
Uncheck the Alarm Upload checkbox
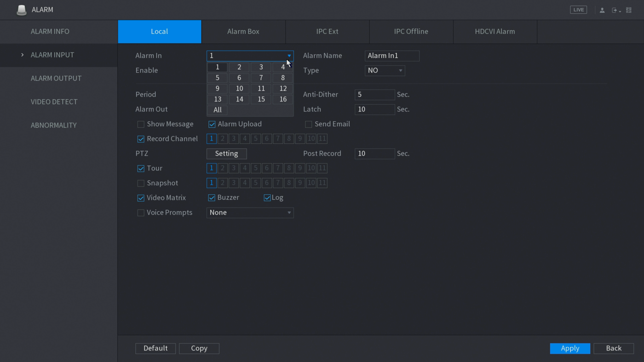click(x=212, y=124)
